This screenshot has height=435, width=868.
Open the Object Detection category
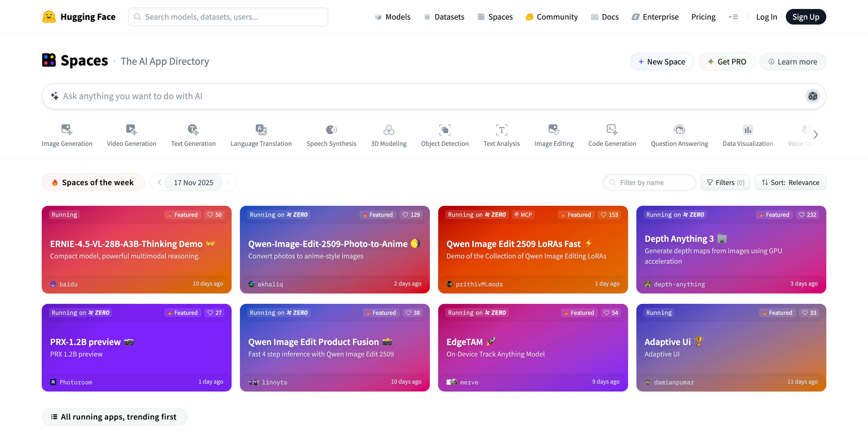(444, 134)
